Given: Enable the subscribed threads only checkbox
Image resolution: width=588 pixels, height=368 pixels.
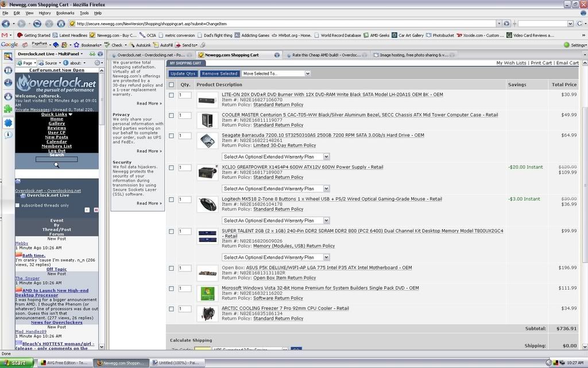Looking at the screenshot, I should (x=17, y=205).
